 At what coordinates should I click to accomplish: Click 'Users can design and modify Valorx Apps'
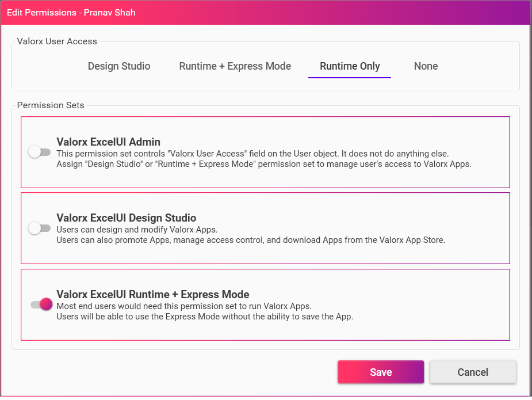pyautogui.click(x=137, y=230)
